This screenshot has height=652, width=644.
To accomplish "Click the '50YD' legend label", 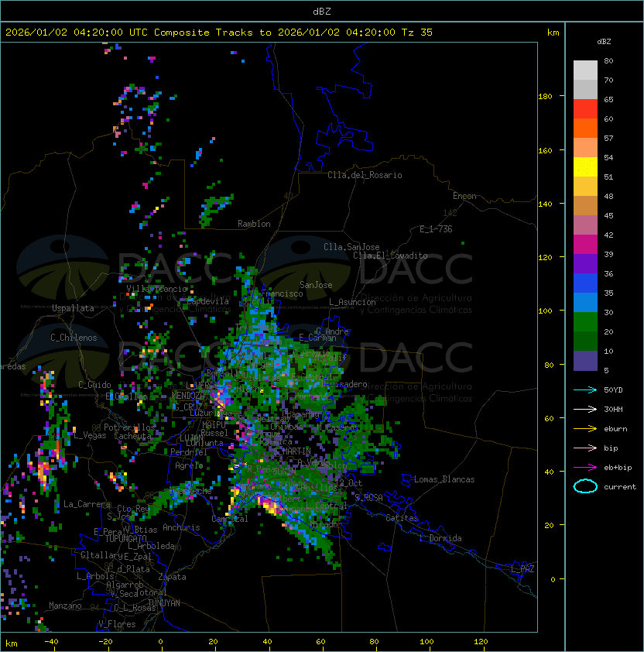I will [x=613, y=389].
